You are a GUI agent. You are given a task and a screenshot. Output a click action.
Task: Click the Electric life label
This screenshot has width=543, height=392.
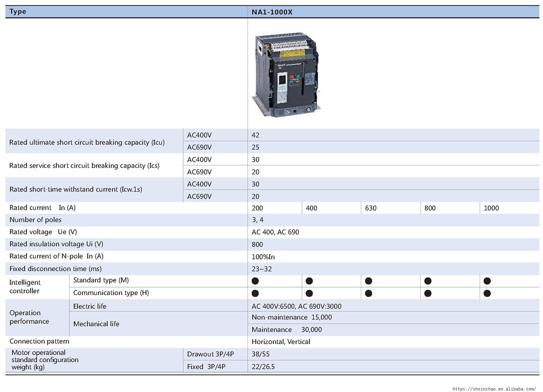point(90,306)
